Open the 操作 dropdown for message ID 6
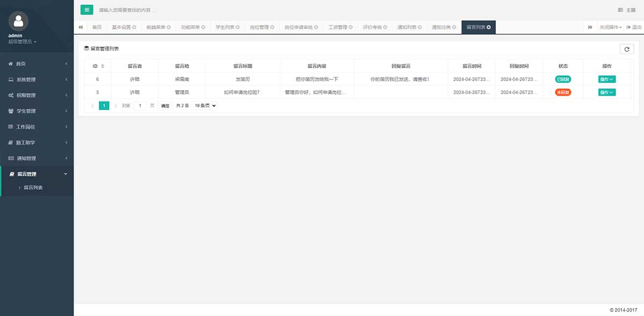644x316 pixels. point(606,79)
